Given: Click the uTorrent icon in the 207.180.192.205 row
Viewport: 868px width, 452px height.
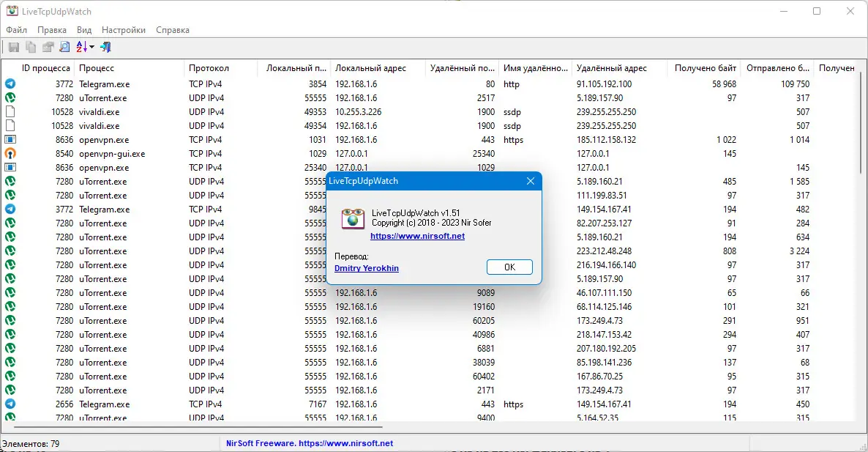Looking at the screenshot, I should [10, 349].
